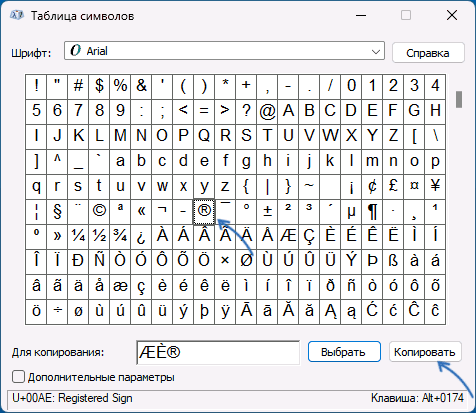
Task: Pick the section sign § cell
Action: [x=57, y=212]
